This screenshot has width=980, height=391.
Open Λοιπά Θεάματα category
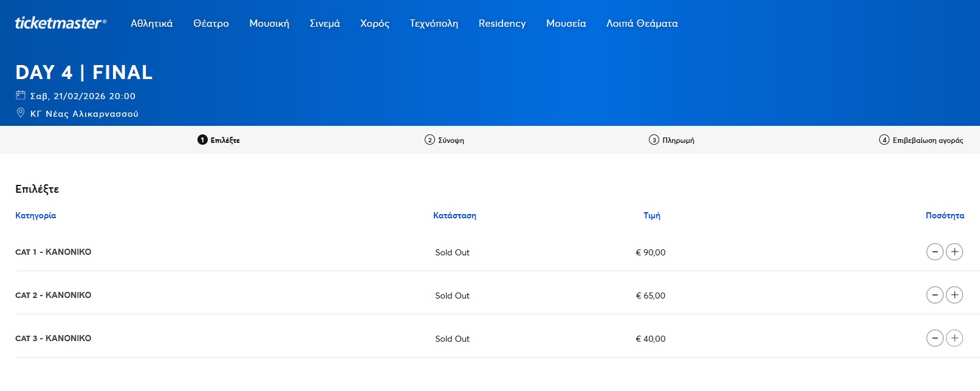pos(642,24)
